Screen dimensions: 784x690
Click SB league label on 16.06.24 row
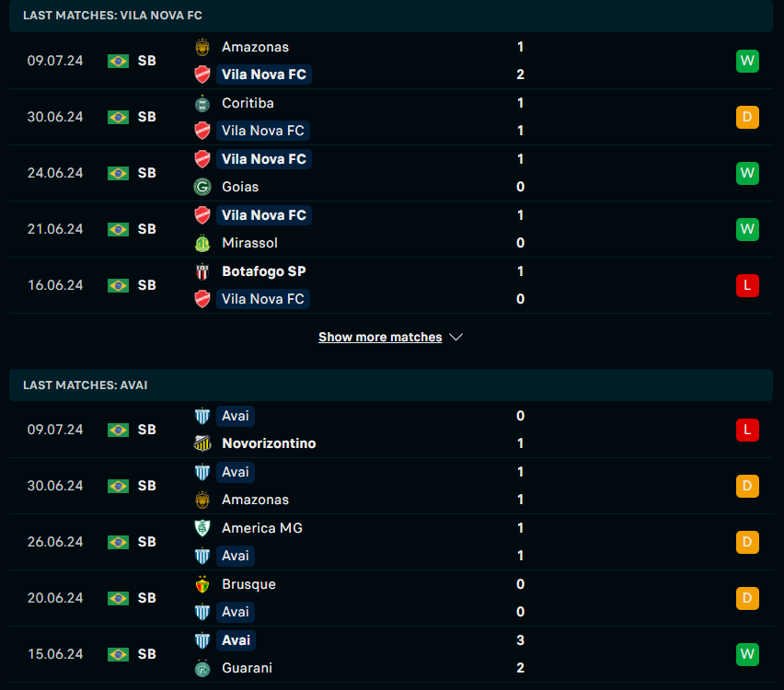[147, 285]
